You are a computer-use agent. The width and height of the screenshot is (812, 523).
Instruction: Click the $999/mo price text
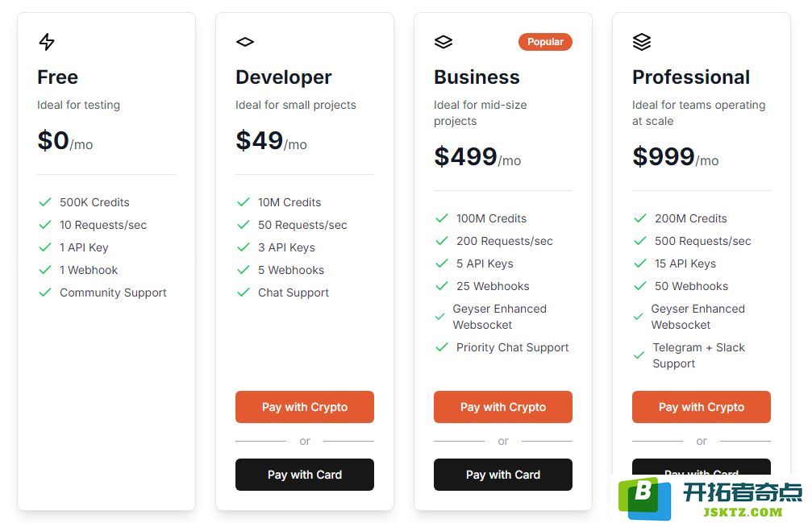coord(675,157)
